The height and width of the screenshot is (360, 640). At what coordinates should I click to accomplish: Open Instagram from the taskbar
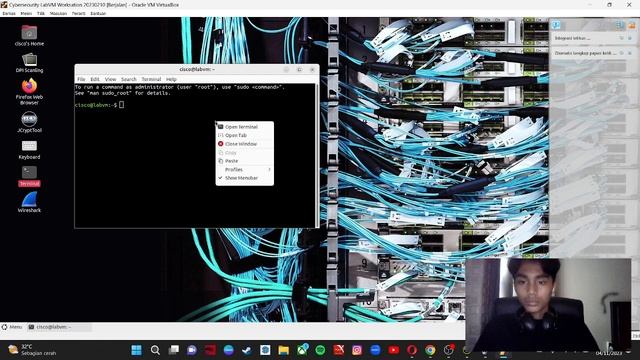click(357, 350)
